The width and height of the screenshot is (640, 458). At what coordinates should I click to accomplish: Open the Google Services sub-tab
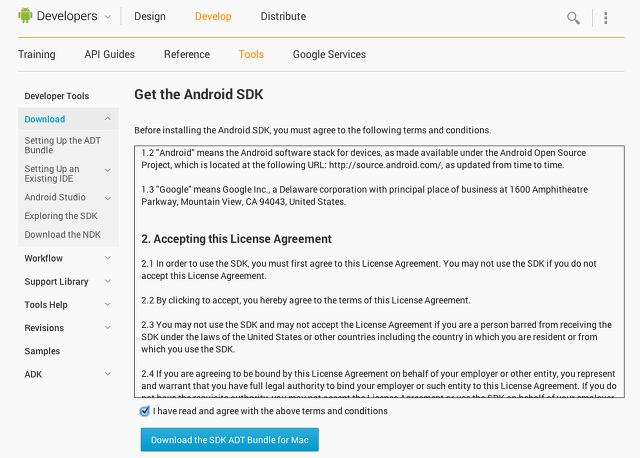click(x=329, y=54)
